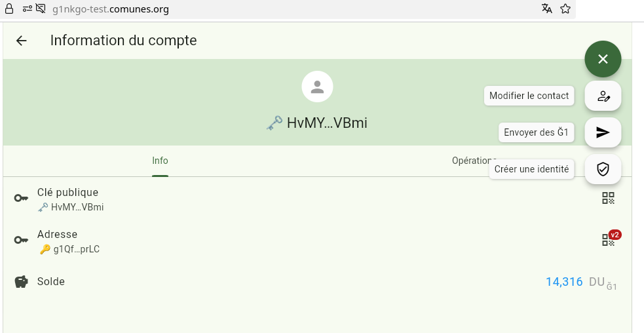Screen dimensions: 644x333
Task: Click the create identity shield icon
Action: pos(603,169)
